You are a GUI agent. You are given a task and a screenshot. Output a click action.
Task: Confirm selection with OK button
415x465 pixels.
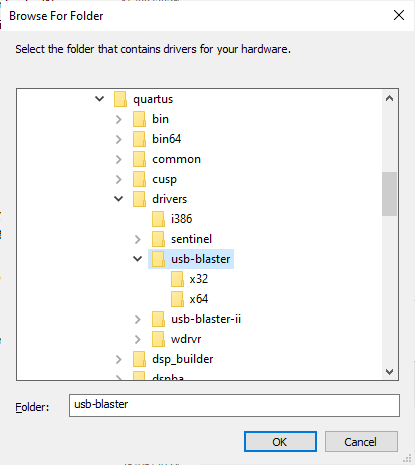pos(280,442)
